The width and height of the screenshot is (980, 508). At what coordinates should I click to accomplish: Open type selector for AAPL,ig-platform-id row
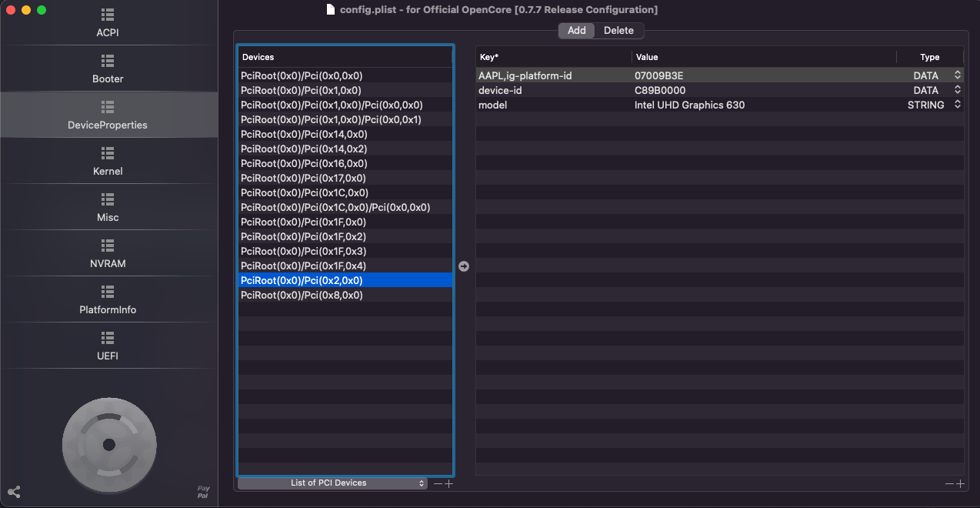957,75
